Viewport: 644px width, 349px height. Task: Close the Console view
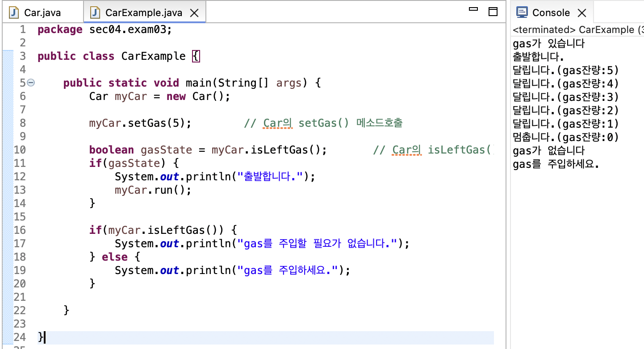(582, 13)
